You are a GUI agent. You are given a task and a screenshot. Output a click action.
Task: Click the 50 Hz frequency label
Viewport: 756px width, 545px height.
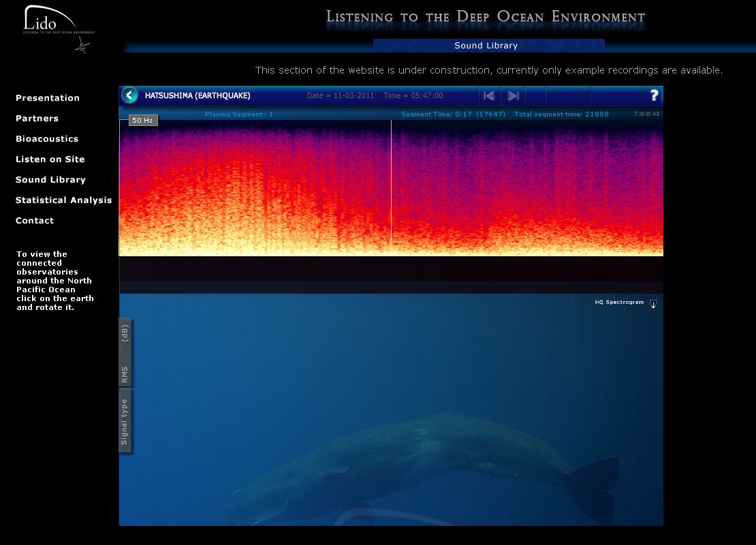(142, 121)
